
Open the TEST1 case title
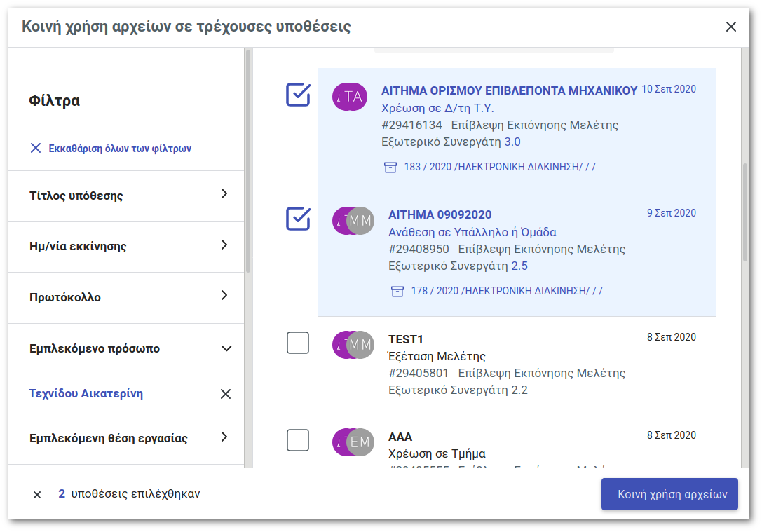tap(406, 339)
